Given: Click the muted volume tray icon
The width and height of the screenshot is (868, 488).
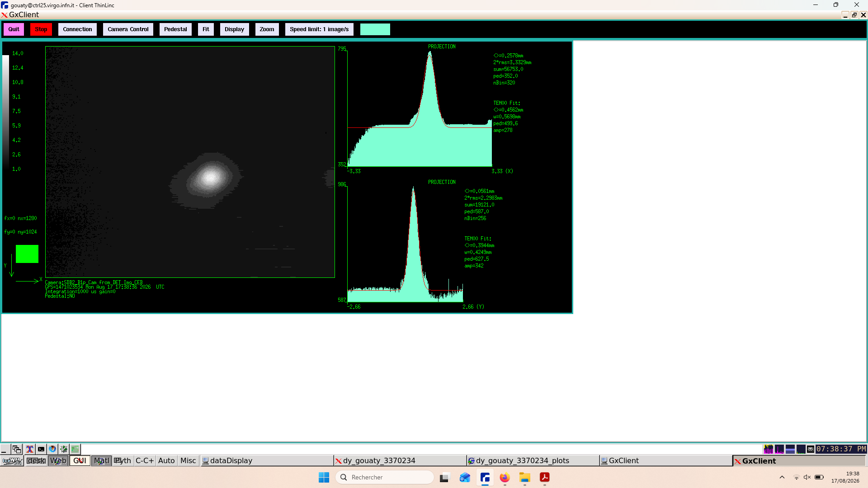Looking at the screenshot, I should [807, 477].
